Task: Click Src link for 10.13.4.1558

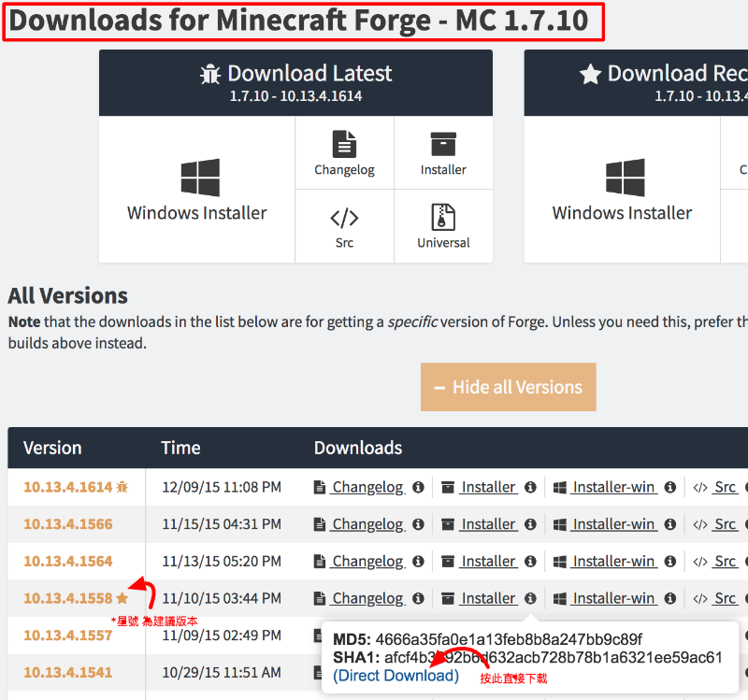Action: [x=726, y=598]
